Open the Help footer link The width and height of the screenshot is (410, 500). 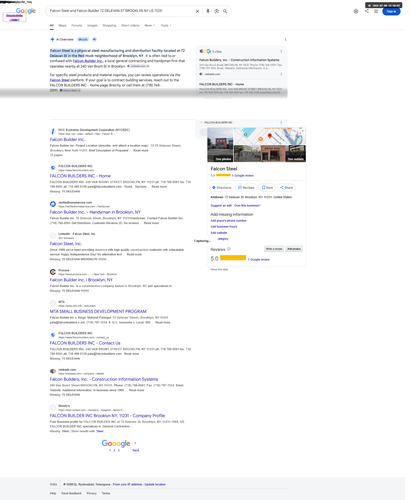pos(53,493)
